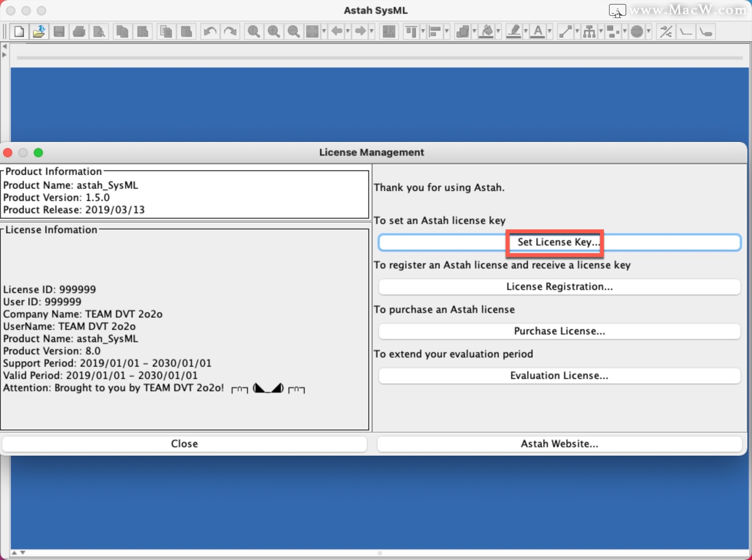
Task: Click the Print icon in toolbar
Action: click(x=79, y=31)
